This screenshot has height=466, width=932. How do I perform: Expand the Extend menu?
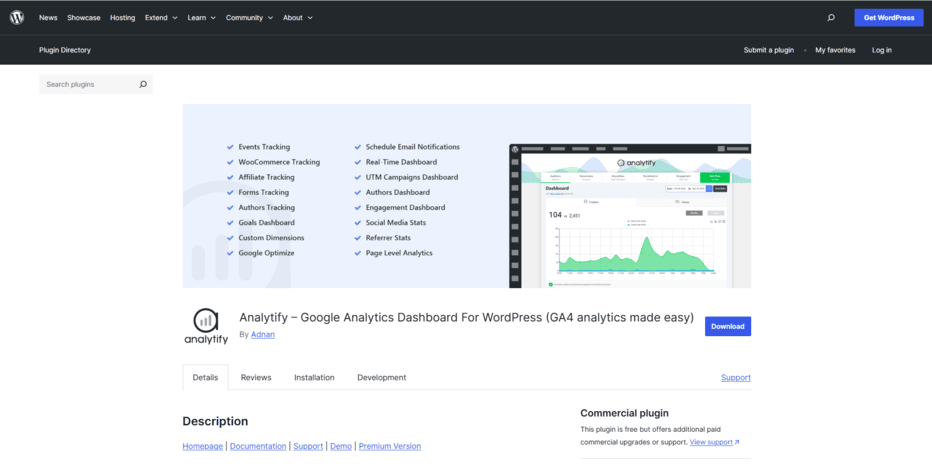coord(161,18)
